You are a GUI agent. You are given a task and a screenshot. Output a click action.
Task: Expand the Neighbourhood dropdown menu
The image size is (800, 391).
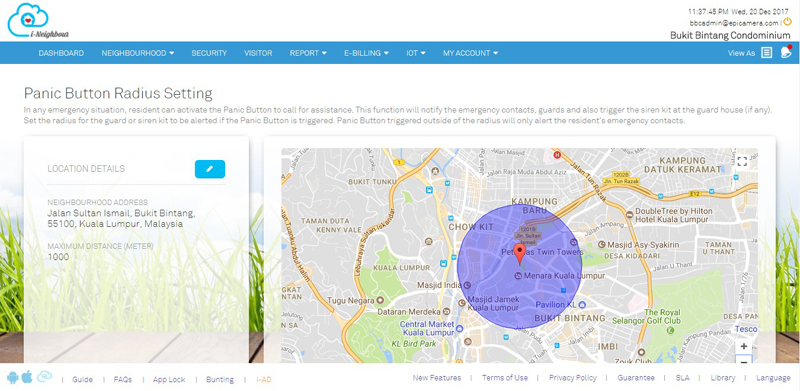(138, 53)
